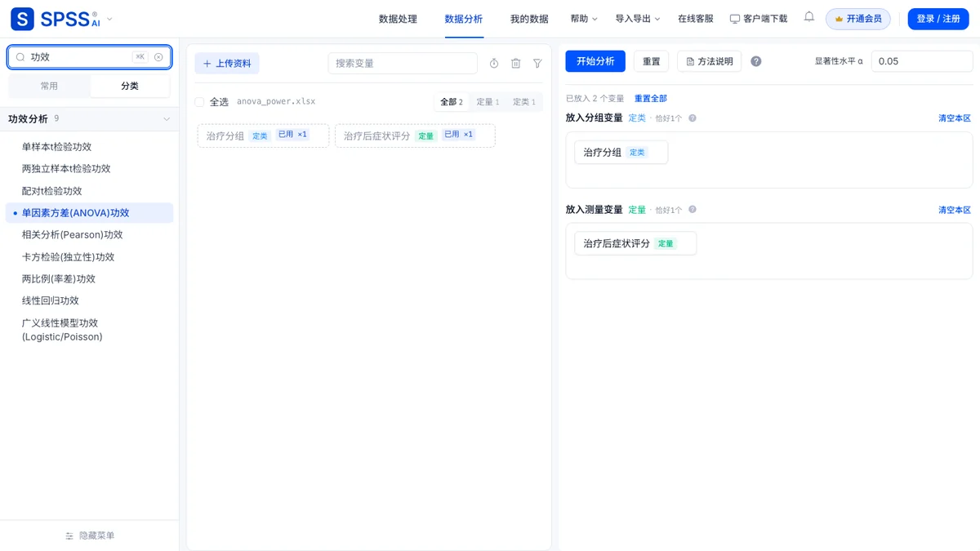The image size is (980, 551).
Task: Toggle the 全选 checkbox
Action: click(x=199, y=102)
